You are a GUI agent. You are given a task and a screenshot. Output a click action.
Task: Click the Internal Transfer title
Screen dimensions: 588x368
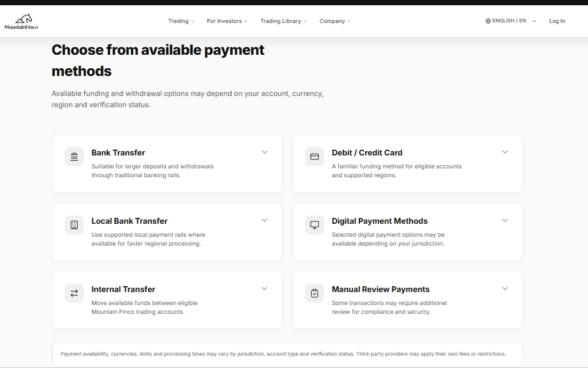[x=123, y=289]
